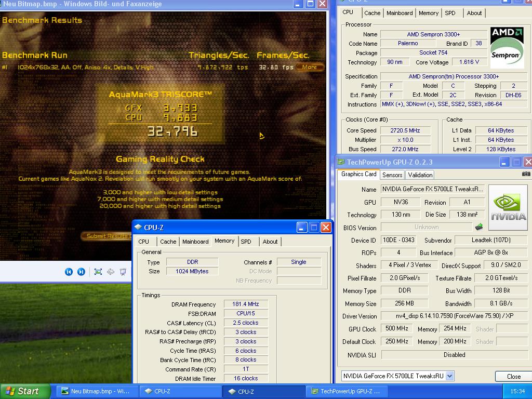Click CAS# Latency value 2.5 clocks
Viewport: 532px width, 399px height.
click(246, 323)
